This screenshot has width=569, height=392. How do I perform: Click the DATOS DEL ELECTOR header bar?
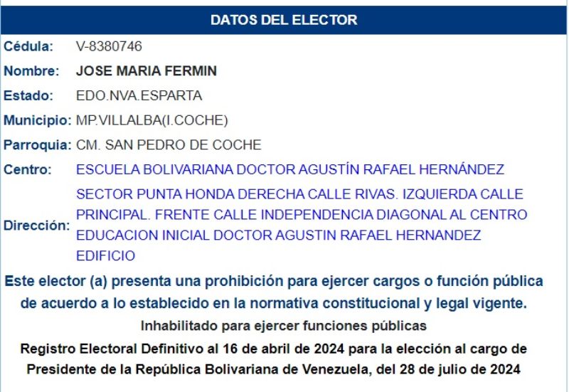click(284, 20)
